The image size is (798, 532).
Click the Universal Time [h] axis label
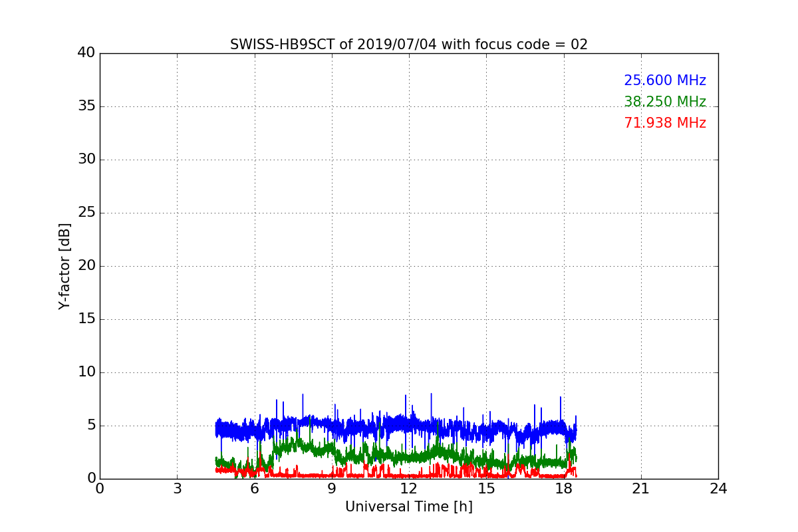click(409, 507)
